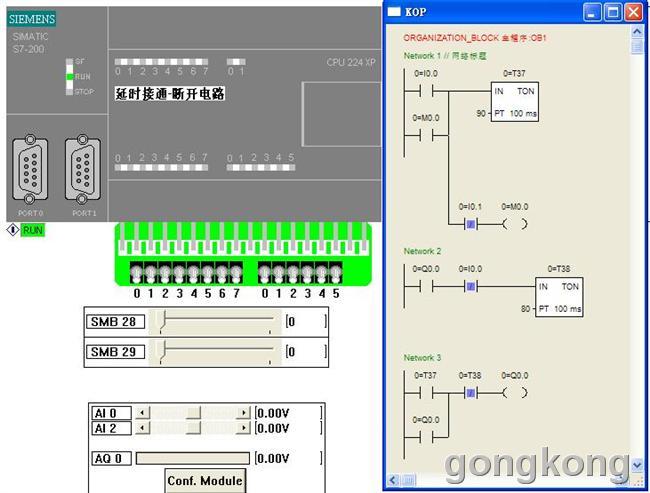Select the Q0.0 contact in Network 2
This screenshot has height=493, width=650.
point(426,286)
